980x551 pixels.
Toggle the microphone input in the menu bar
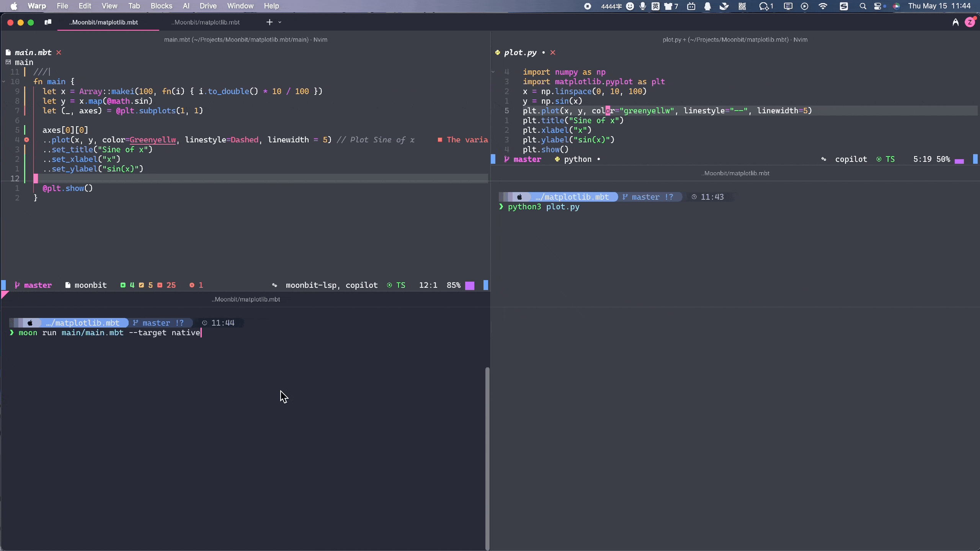(x=643, y=6)
